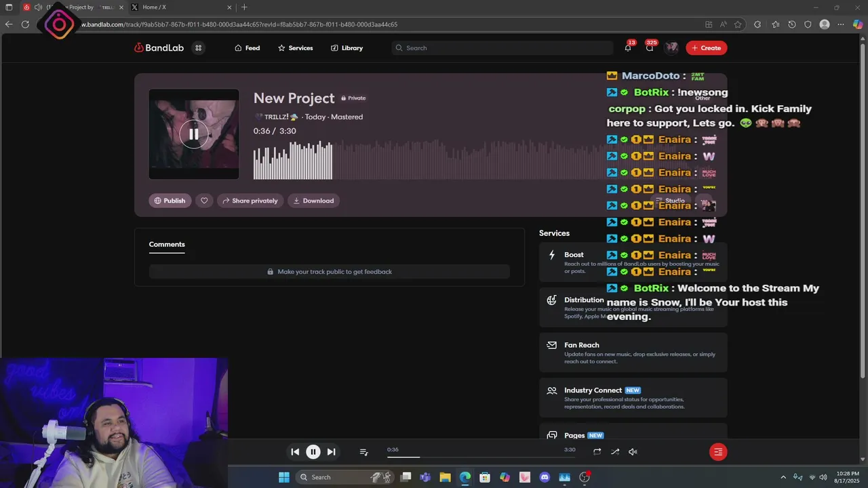Refresh the browser page
This screenshot has width=868, height=488.
[25, 24]
